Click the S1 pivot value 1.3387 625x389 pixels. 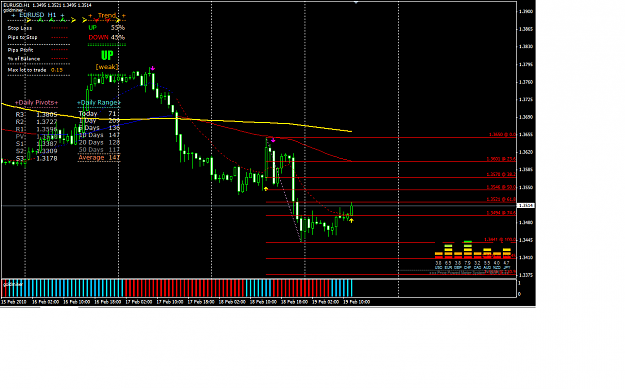tap(47, 144)
